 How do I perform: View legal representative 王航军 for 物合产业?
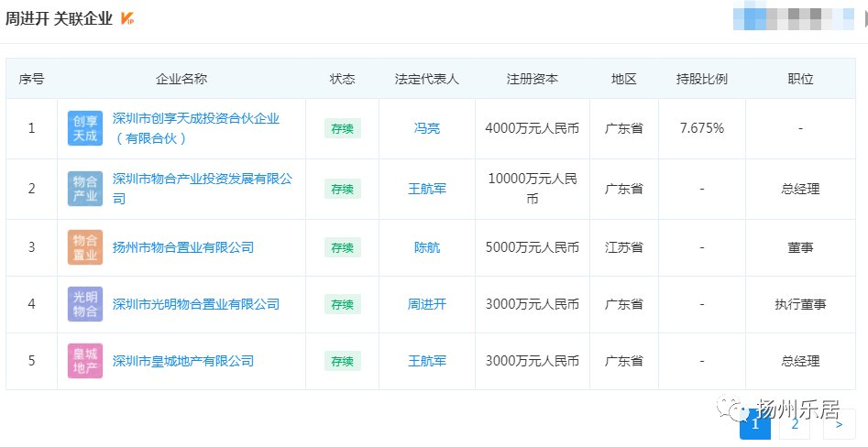pos(427,189)
